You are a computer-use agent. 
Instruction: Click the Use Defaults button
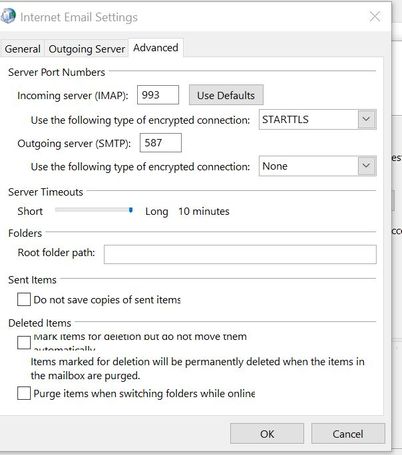click(226, 95)
